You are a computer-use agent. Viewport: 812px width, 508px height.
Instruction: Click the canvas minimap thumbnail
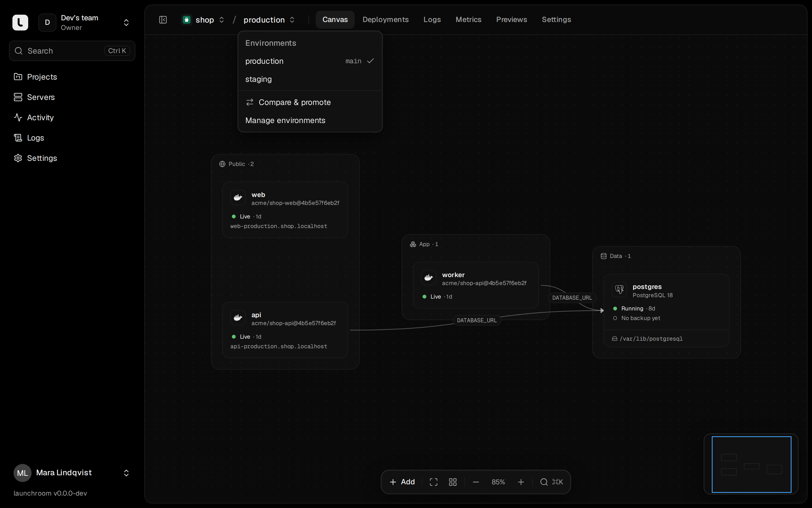point(751,464)
